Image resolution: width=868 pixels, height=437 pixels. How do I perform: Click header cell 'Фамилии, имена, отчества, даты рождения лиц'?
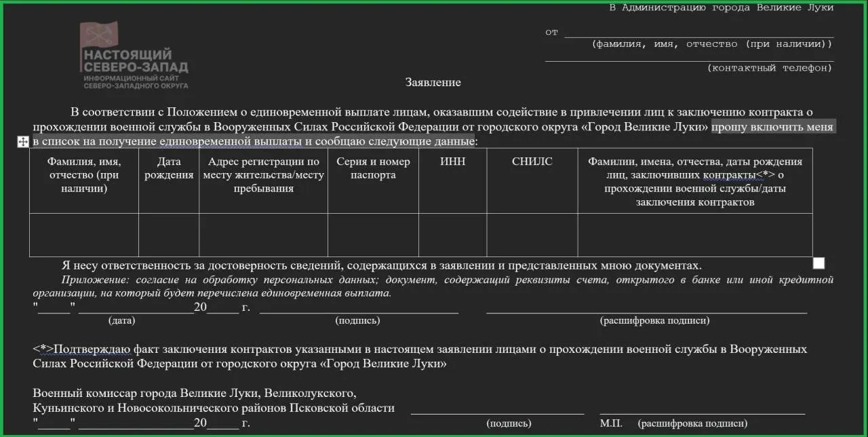(x=695, y=182)
